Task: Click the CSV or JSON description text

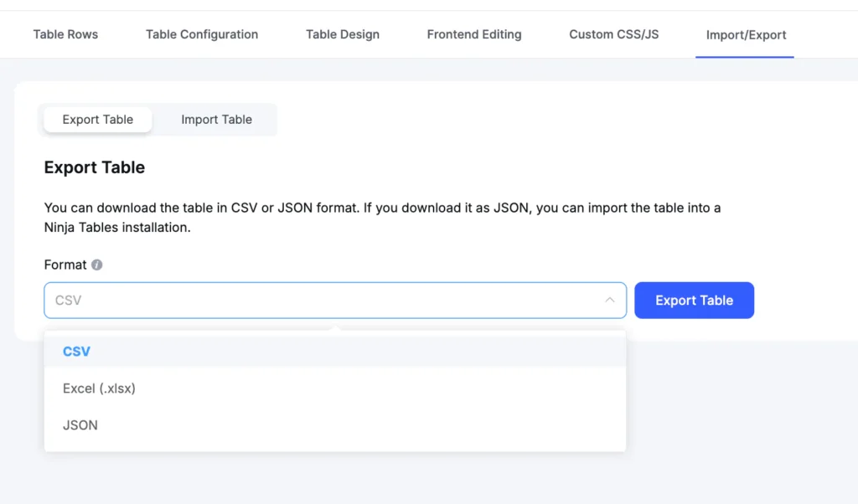Action: 382,218
